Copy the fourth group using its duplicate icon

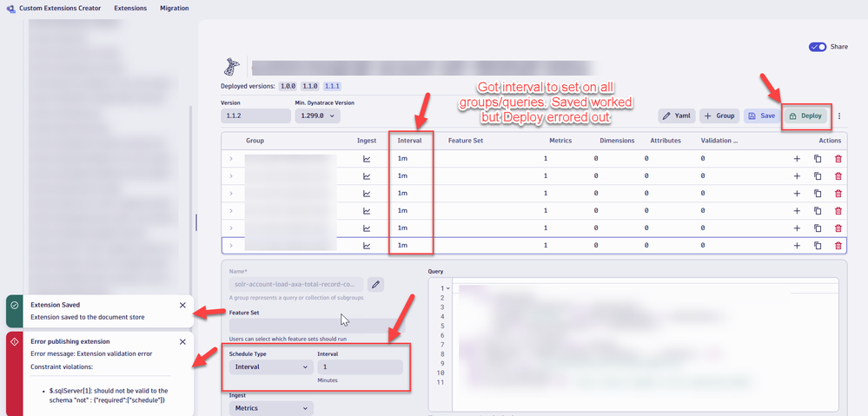click(818, 211)
